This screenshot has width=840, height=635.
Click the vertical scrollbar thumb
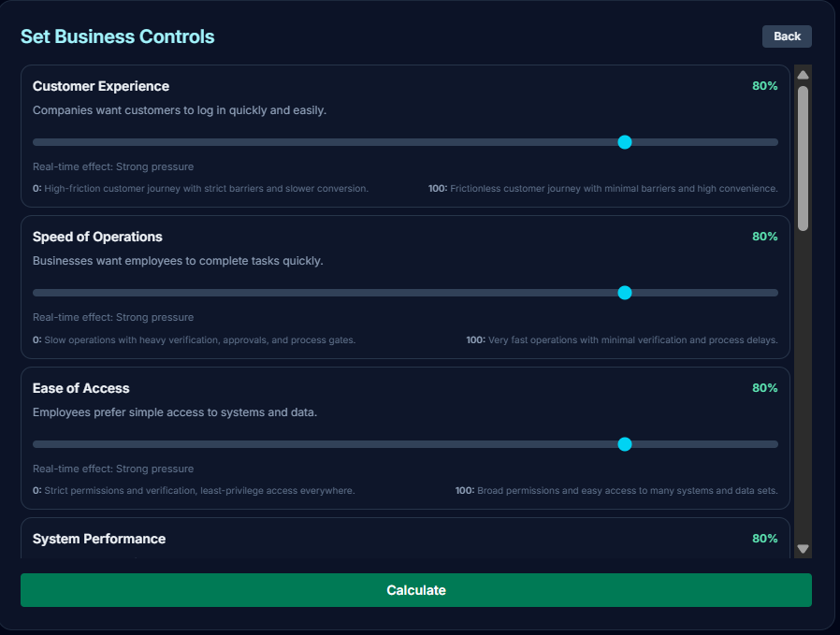[x=803, y=157]
